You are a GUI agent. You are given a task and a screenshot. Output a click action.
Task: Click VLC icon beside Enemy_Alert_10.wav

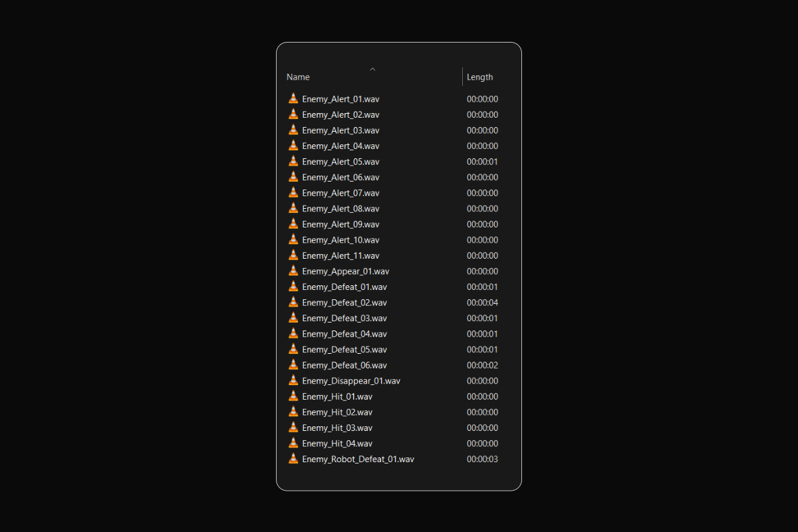[x=293, y=239]
